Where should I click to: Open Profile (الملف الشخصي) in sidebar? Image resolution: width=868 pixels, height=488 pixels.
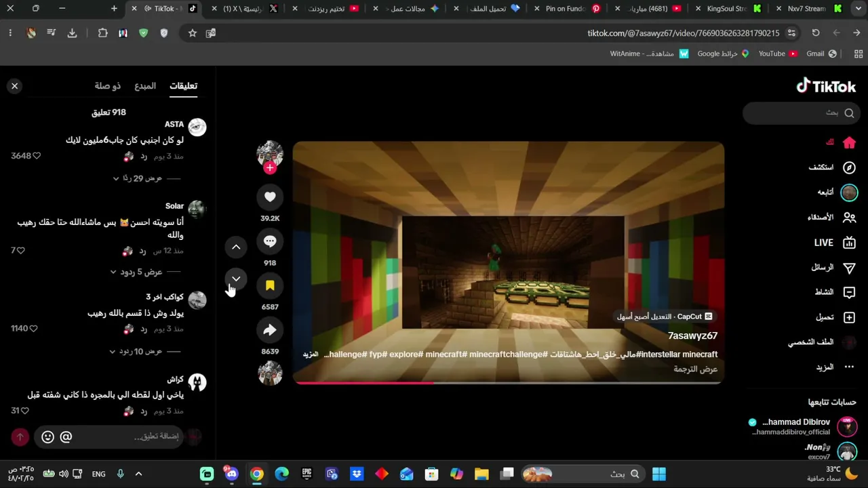822,342
